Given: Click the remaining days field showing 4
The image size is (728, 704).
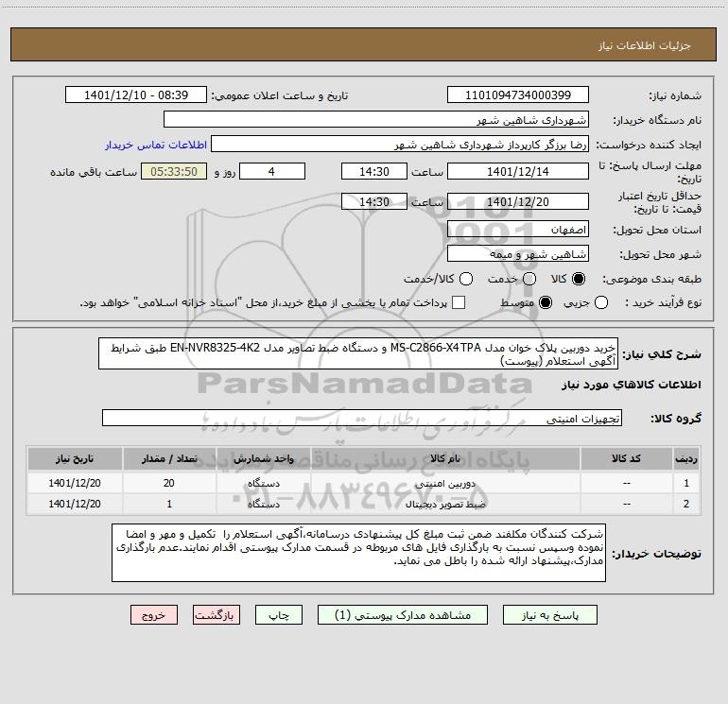Looking at the screenshot, I should pos(272,171).
